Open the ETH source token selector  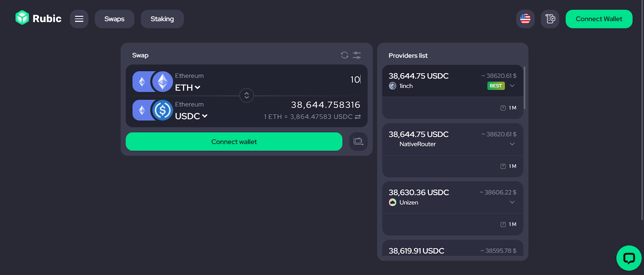188,87
